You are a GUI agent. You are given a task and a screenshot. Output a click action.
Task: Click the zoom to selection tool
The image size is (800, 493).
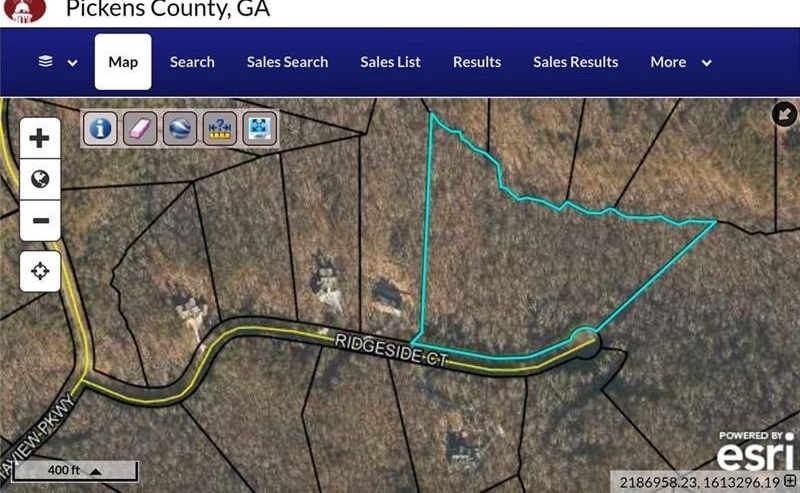click(x=260, y=128)
